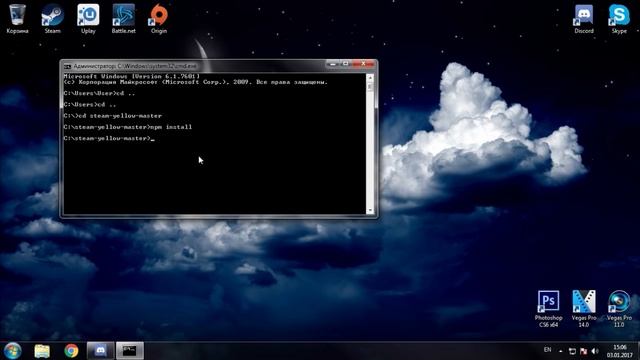The width and height of the screenshot is (640, 360).
Task: Click the 'C:\Users>cd ..' line
Action: [x=90, y=104]
